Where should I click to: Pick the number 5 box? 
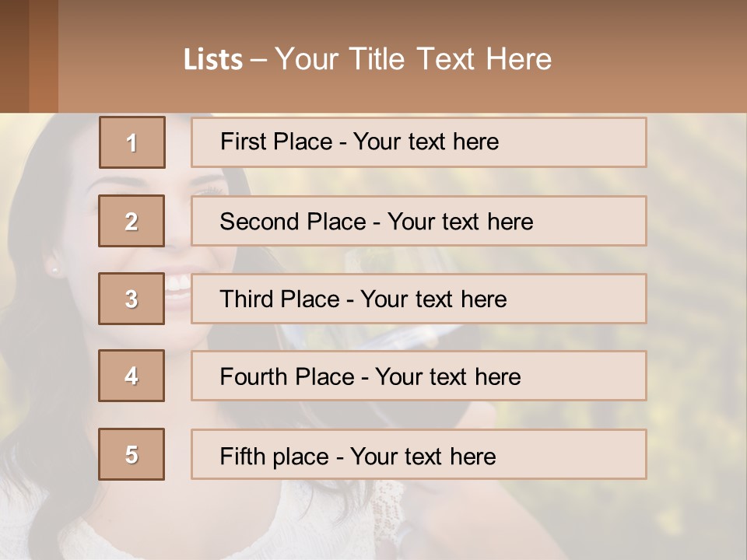tap(132, 454)
